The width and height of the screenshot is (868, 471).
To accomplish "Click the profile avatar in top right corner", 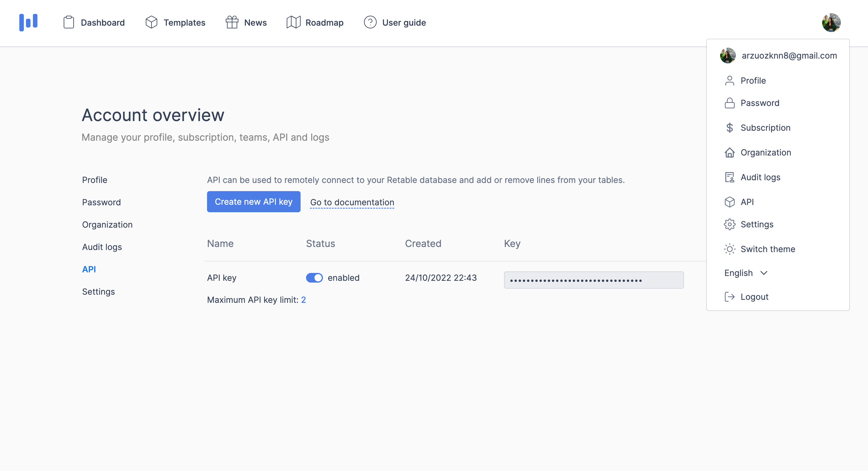I will 831,22.
